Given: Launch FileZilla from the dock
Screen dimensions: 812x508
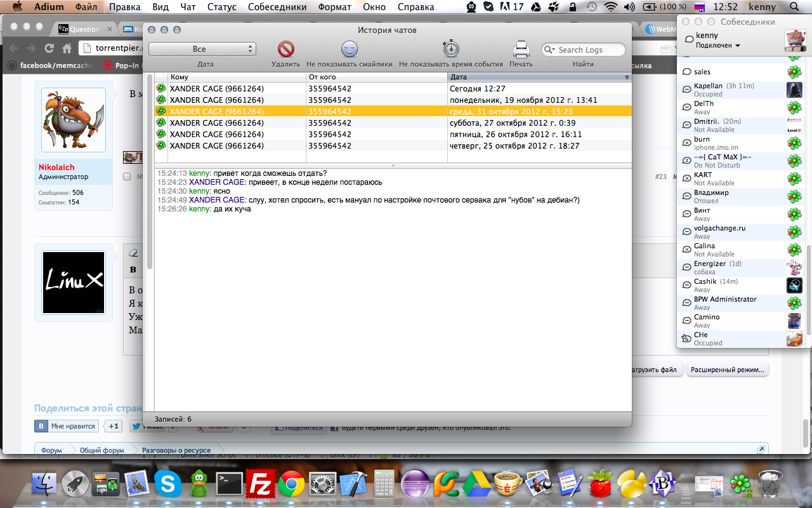Looking at the screenshot, I should tap(260, 485).
